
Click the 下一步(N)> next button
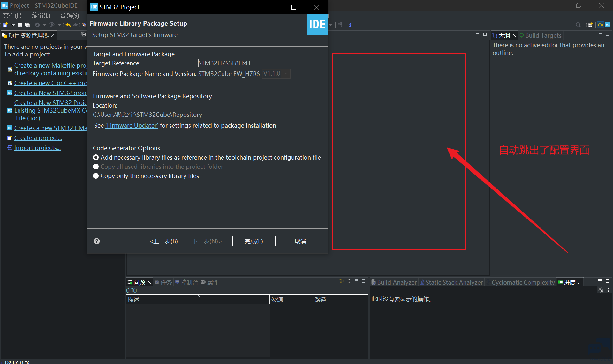[x=207, y=241]
